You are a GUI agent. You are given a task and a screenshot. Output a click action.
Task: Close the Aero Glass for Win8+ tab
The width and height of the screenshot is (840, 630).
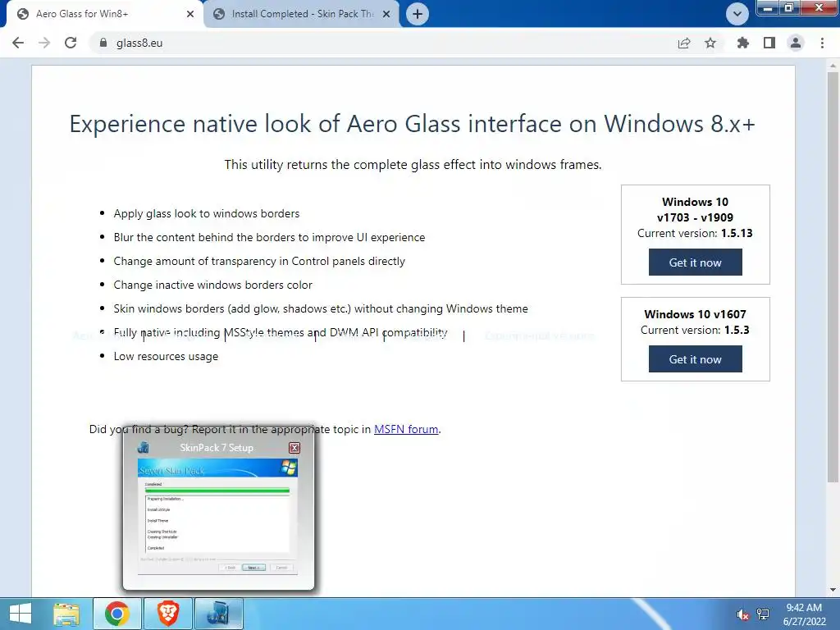tap(190, 14)
